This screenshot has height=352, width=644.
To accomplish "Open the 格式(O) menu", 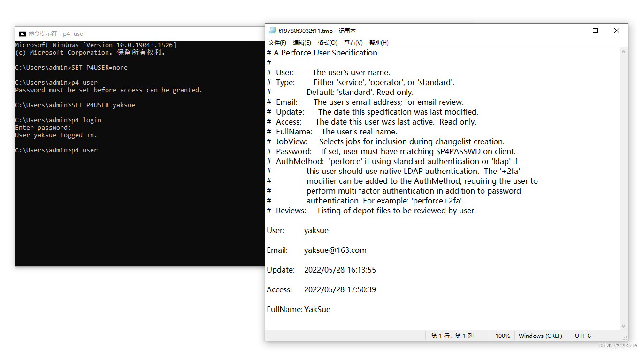I will [x=327, y=43].
